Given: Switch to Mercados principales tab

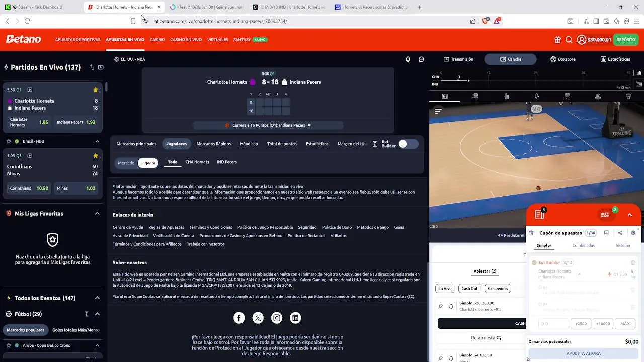Looking at the screenshot, I should pos(136,144).
